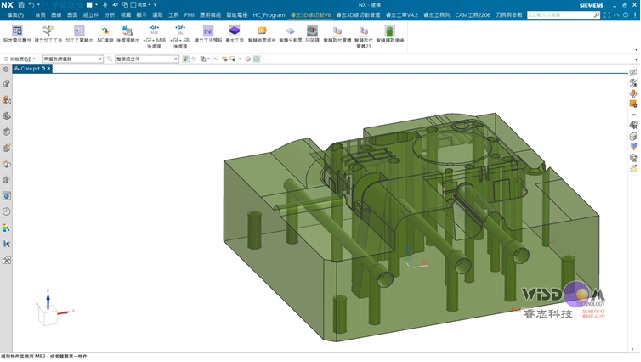Open the grid-pattern bottom sidebar icon

6,260
